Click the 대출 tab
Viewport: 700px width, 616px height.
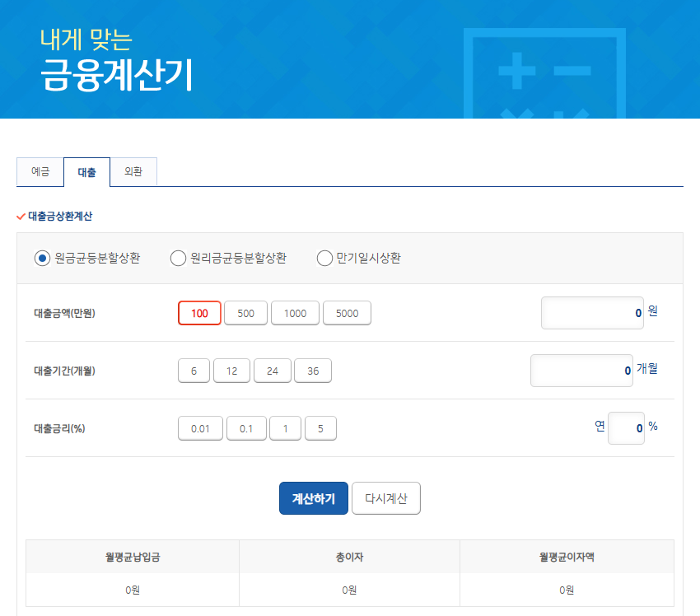click(86, 172)
